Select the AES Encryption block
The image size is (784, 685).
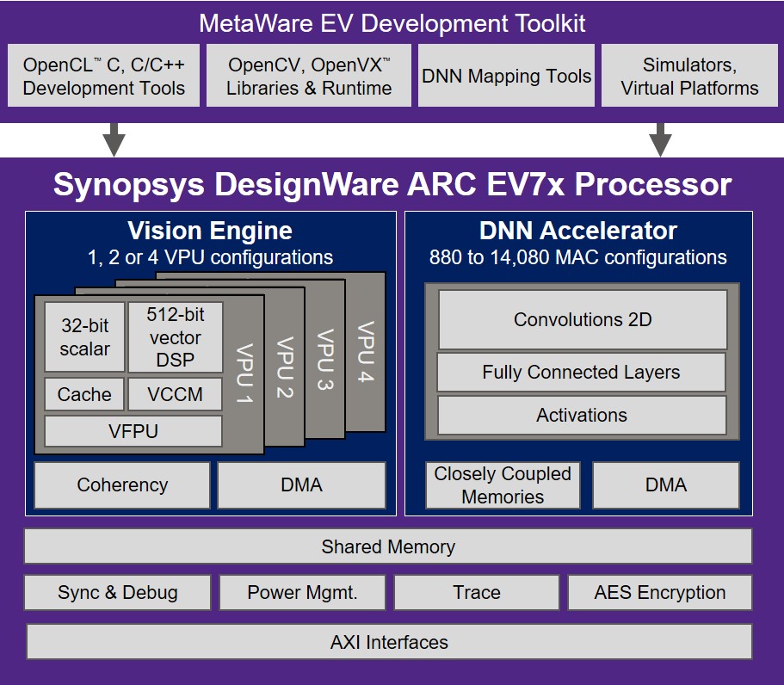tap(660, 593)
